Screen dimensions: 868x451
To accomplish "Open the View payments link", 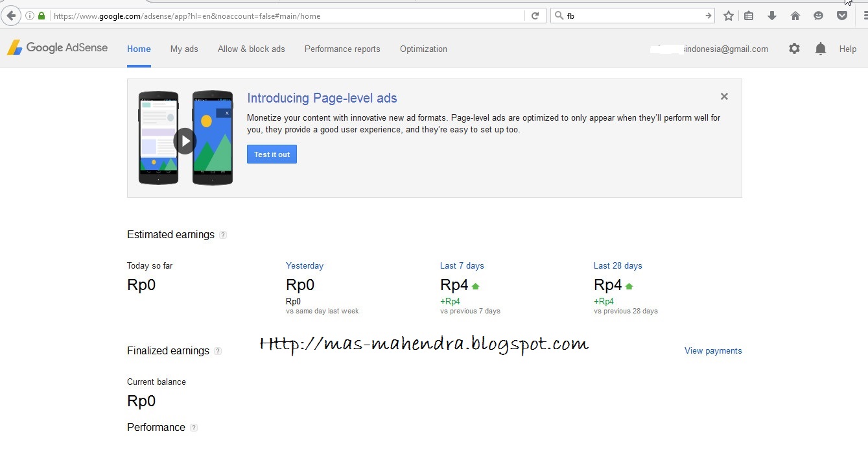I will (x=712, y=350).
